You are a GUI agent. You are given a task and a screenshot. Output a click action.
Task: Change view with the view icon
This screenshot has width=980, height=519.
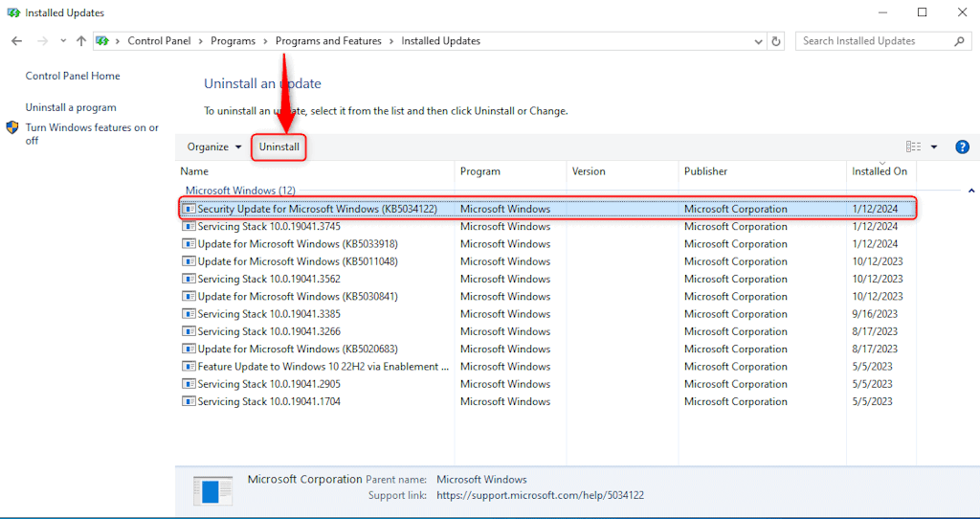click(914, 147)
